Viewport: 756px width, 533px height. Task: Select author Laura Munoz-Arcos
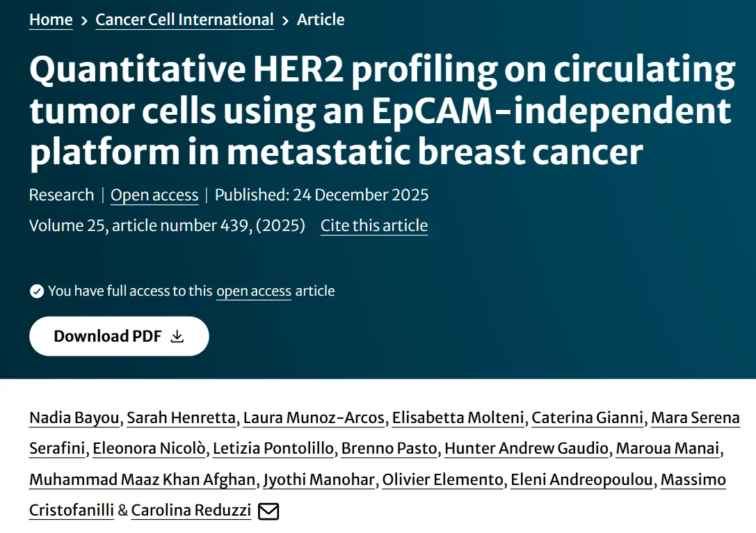313,417
